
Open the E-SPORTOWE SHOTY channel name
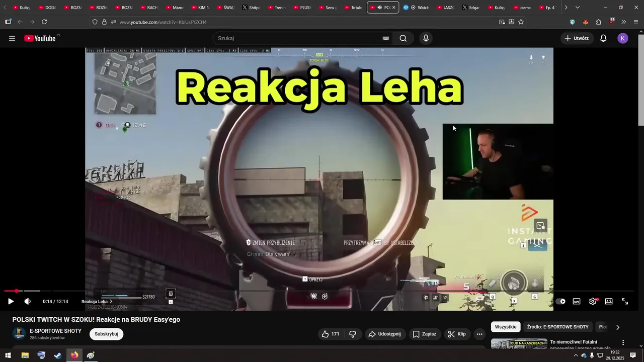(x=55, y=331)
